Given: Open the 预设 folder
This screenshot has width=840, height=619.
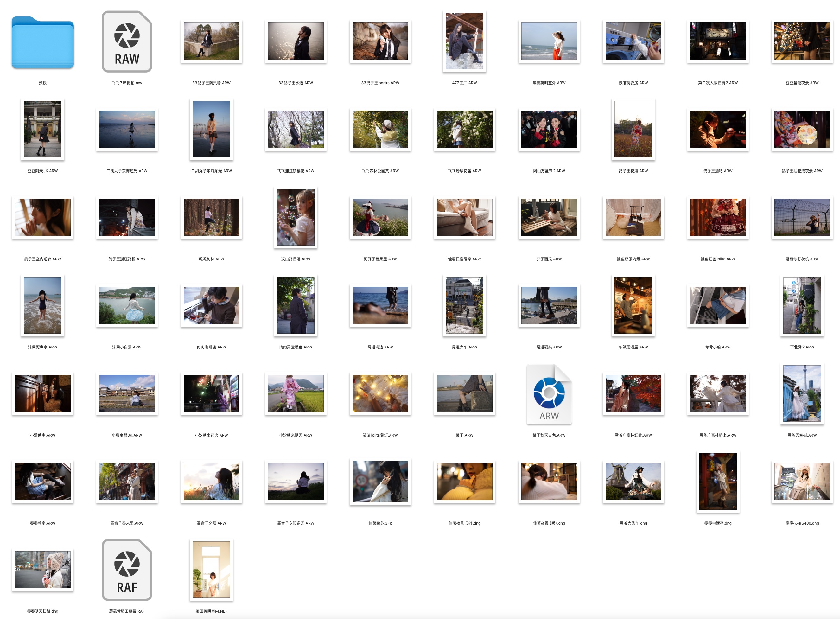Looking at the screenshot, I should click(42, 42).
